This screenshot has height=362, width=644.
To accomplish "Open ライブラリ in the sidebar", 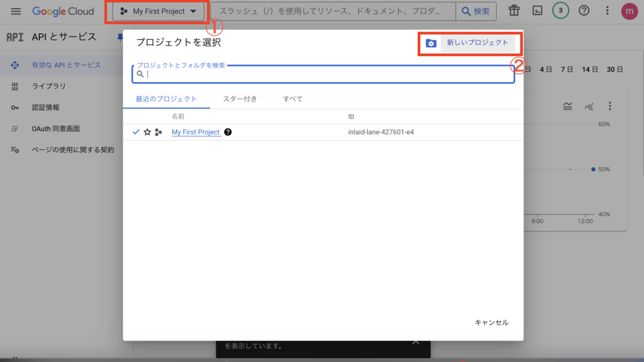I will [48, 86].
